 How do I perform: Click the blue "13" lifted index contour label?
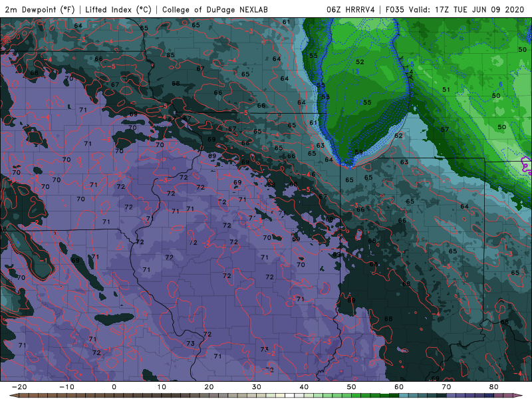pos(355,71)
